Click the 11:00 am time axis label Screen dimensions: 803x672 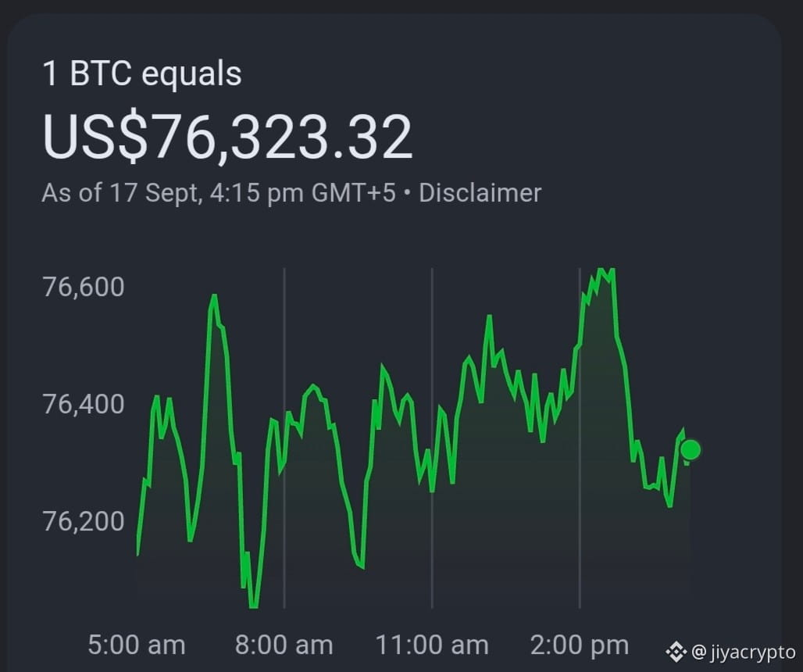(432, 645)
